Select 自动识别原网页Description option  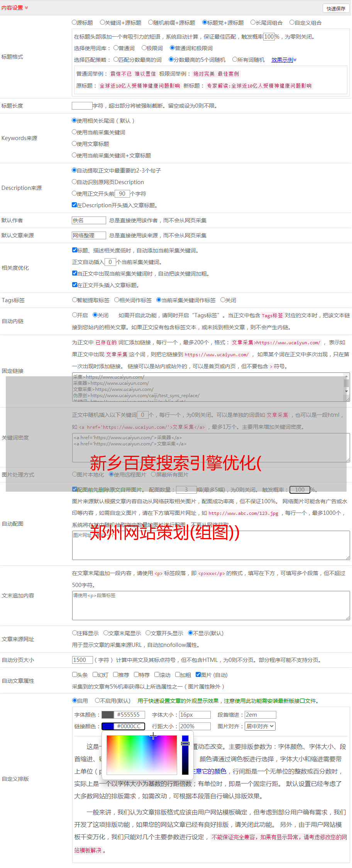pos(74,182)
